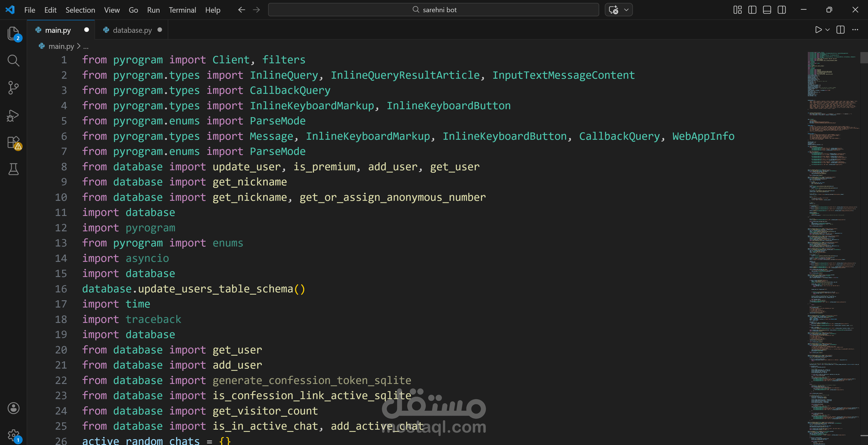The height and width of the screenshot is (445, 868).
Task: Close database.py tab via unsaved dot
Action: 160,30
